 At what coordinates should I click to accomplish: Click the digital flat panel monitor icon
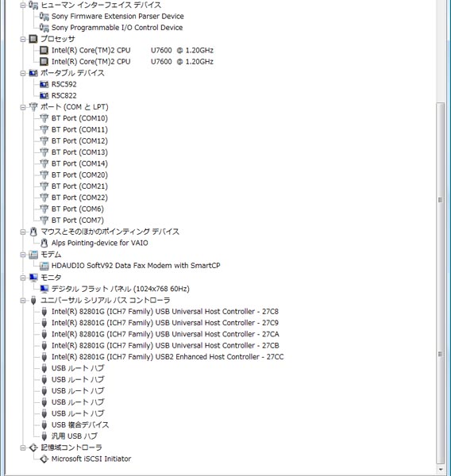point(44,289)
